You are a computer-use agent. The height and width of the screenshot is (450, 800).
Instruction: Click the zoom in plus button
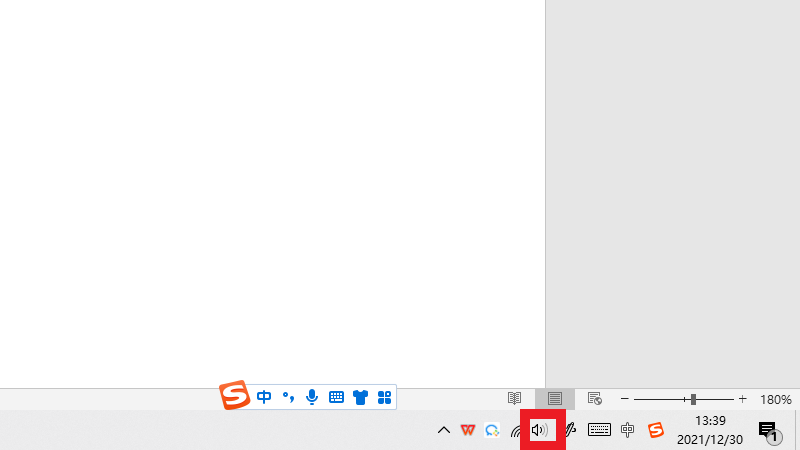coord(742,399)
